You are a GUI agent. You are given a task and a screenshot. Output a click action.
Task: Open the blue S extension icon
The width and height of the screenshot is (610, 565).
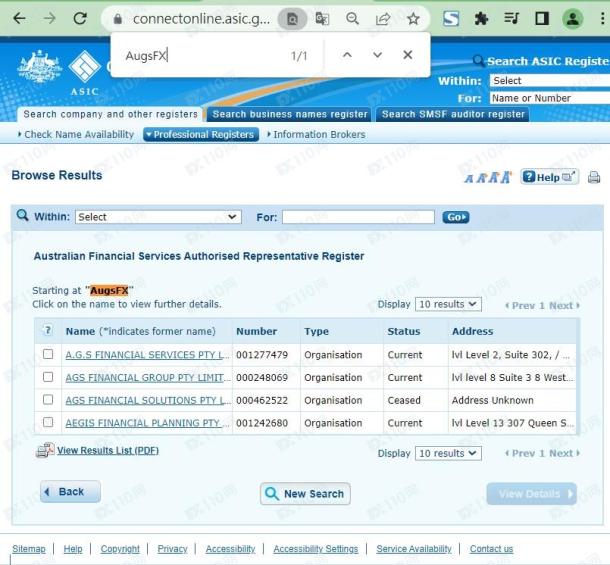[x=451, y=18]
